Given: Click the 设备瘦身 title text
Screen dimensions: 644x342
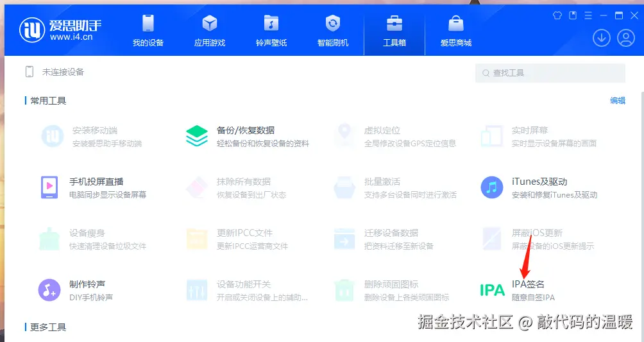Looking at the screenshot, I should coord(87,233).
